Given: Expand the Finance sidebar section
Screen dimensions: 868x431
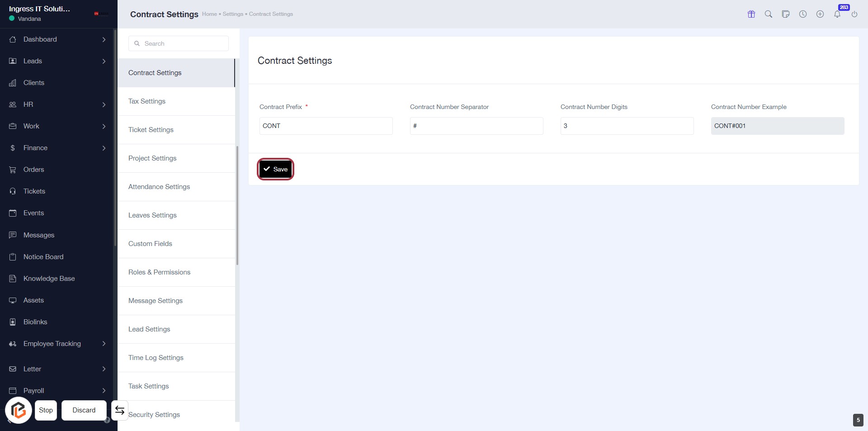Looking at the screenshot, I should (x=104, y=148).
